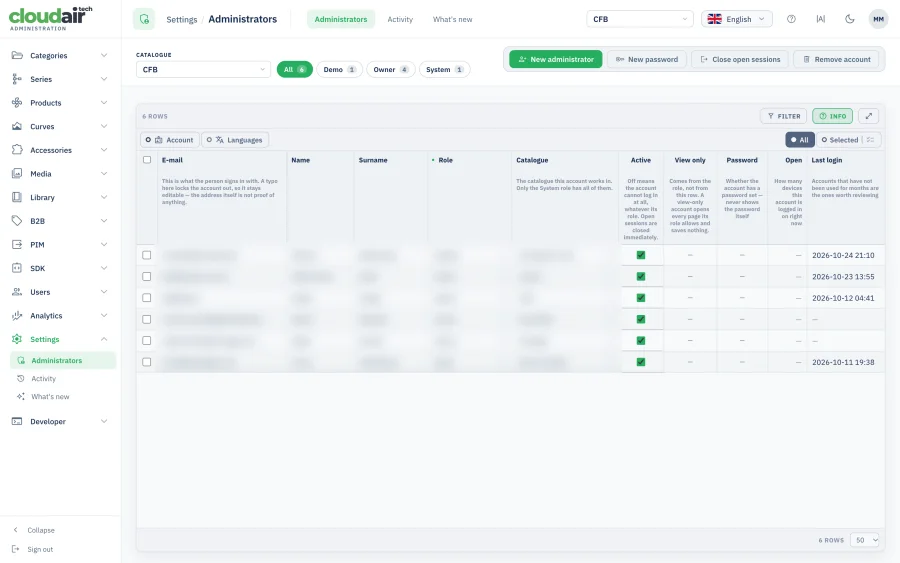
Task: Filter by the Owner role chip
Action: (x=390, y=69)
